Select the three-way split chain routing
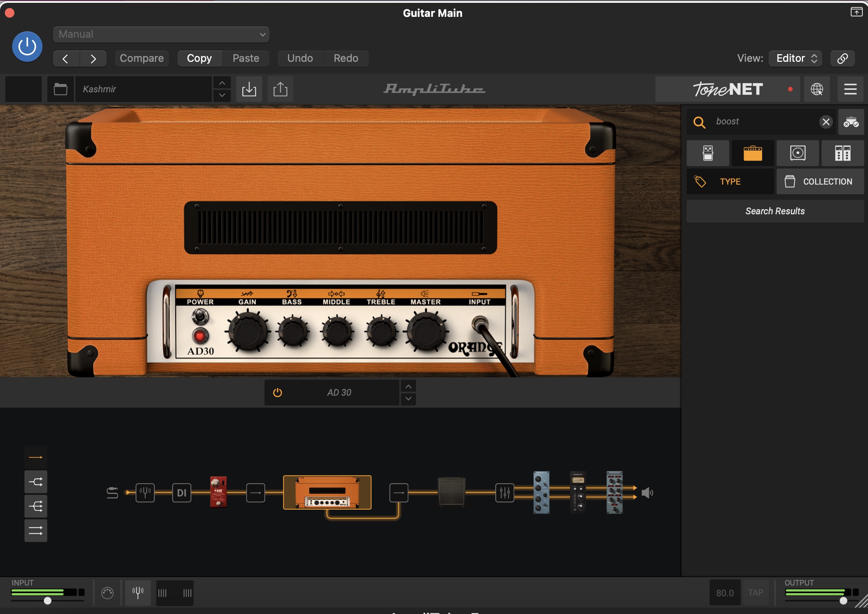Viewport: 868px width, 614px height. 36,506
